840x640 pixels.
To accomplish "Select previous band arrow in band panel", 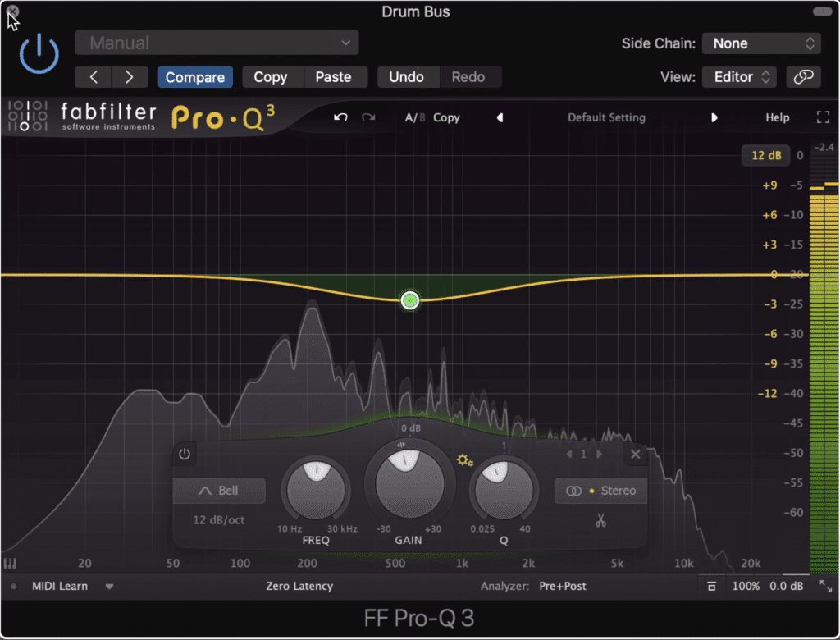I will point(569,454).
